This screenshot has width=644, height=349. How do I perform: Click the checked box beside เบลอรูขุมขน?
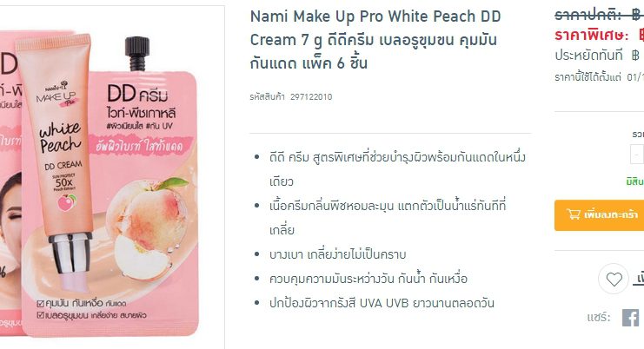[40, 315]
